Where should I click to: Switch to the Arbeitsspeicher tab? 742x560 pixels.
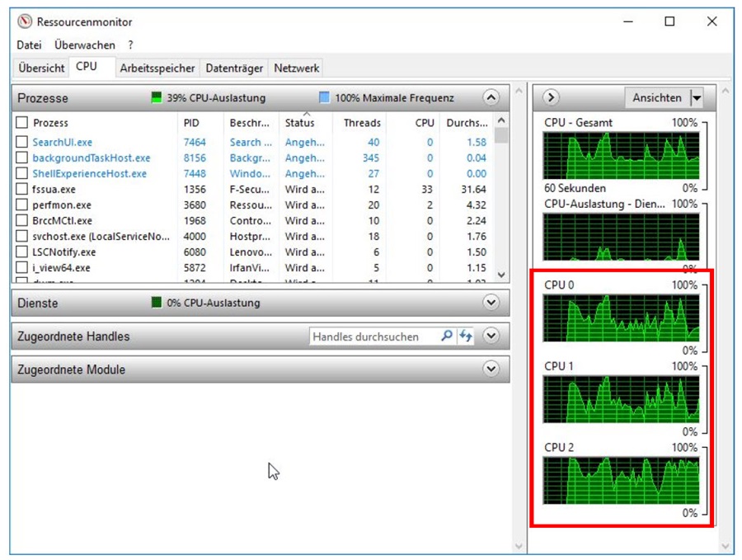coord(157,68)
